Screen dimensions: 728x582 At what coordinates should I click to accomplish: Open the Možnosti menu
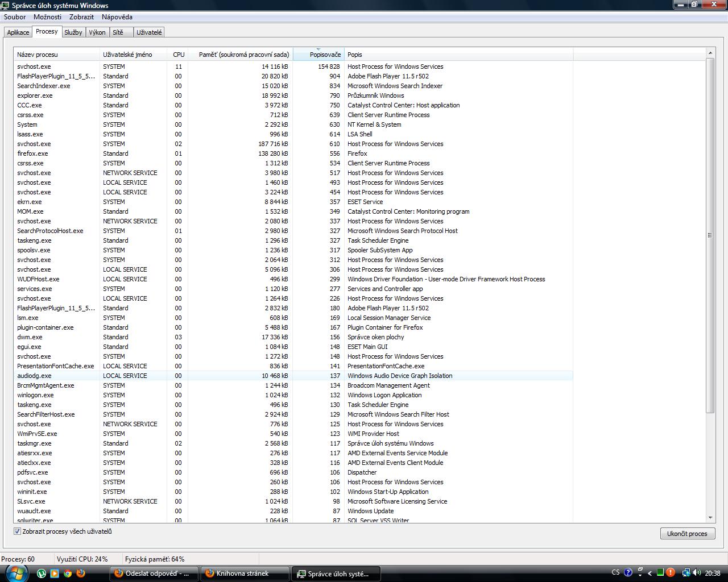tap(48, 17)
